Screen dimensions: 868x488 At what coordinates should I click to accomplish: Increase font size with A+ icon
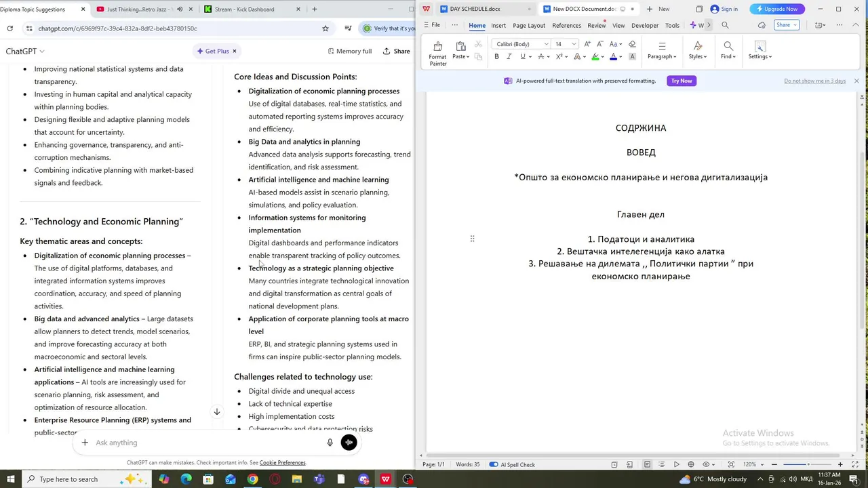coord(587,44)
